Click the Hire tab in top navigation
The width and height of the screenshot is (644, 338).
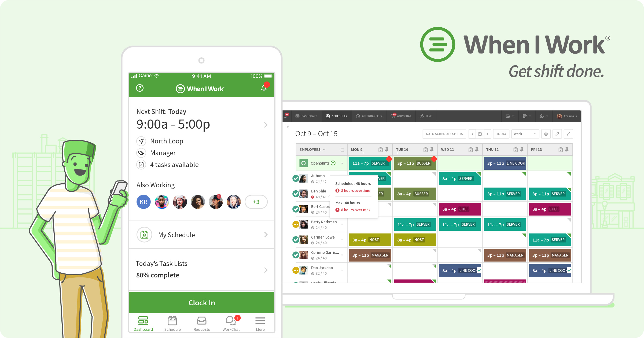pos(428,117)
